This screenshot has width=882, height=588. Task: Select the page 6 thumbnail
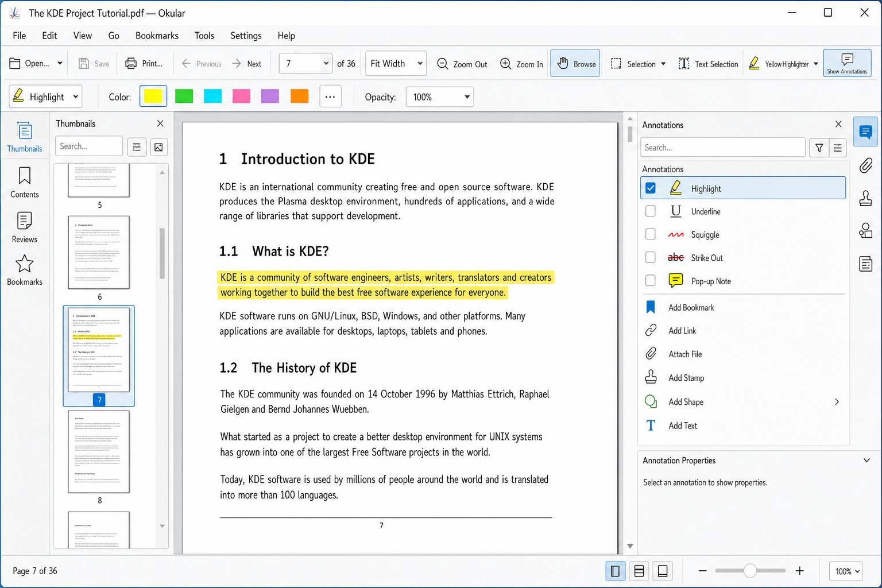click(99, 253)
